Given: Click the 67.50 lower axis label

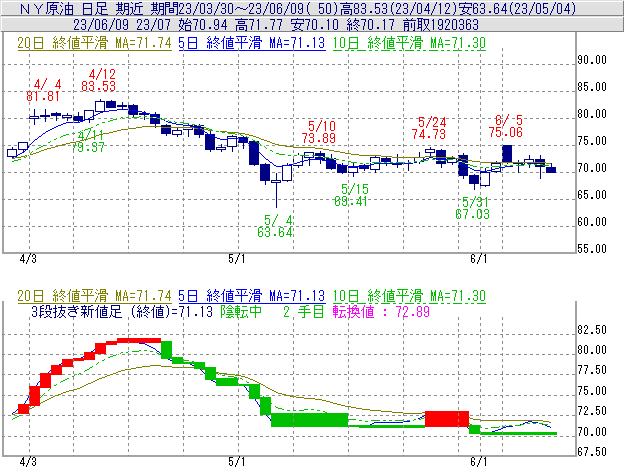Looking at the screenshot, I should [x=592, y=452].
